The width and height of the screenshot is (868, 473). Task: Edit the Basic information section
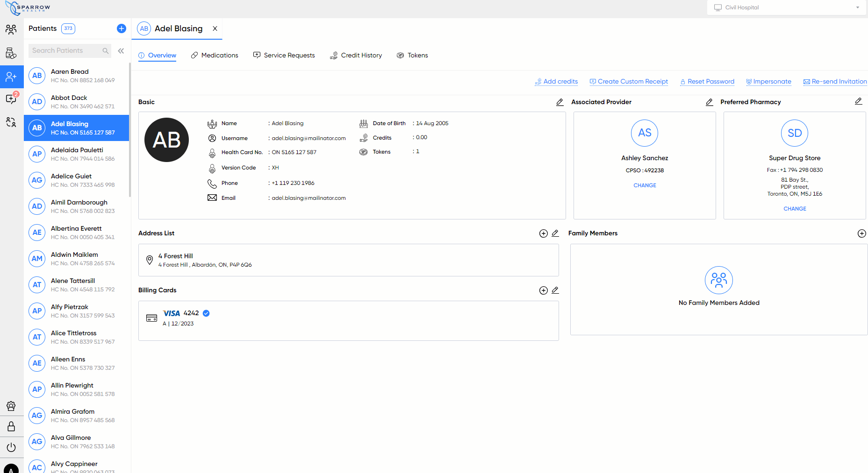pyautogui.click(x=560, y=102)
